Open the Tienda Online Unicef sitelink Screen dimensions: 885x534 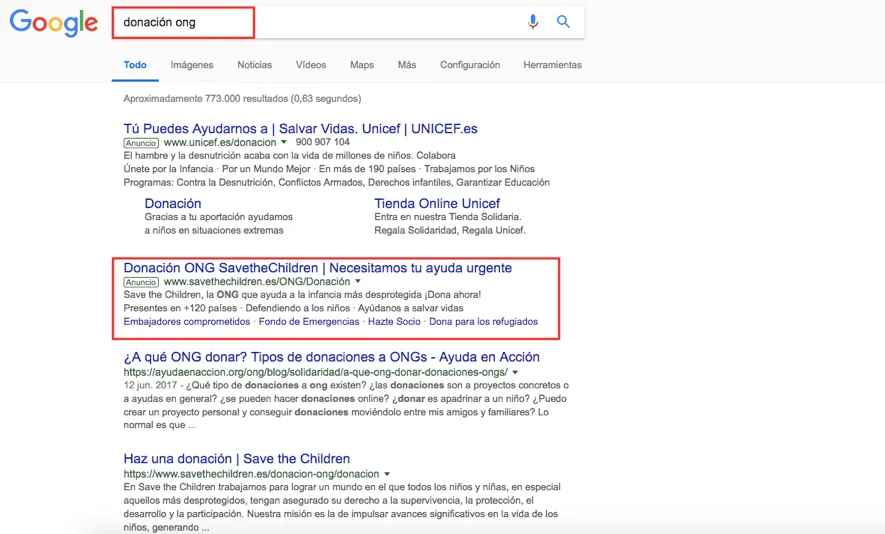(437, 203)
